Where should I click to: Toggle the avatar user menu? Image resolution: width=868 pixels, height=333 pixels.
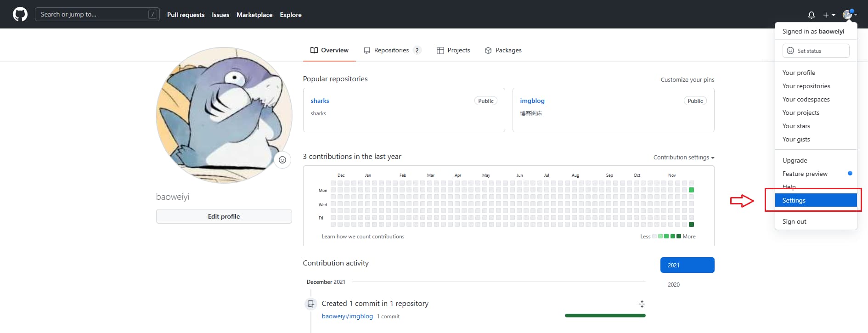tap(850, 15)
